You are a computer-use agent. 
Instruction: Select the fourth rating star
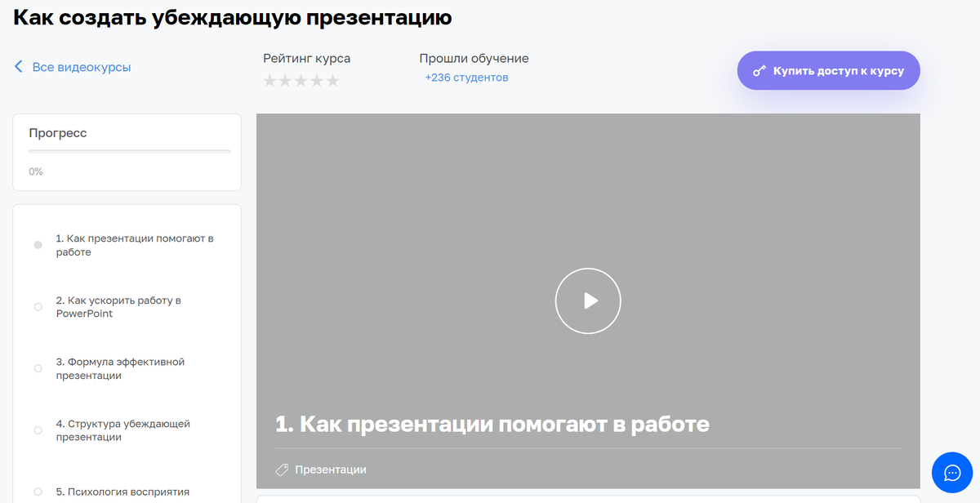click(x=316, y=80)
